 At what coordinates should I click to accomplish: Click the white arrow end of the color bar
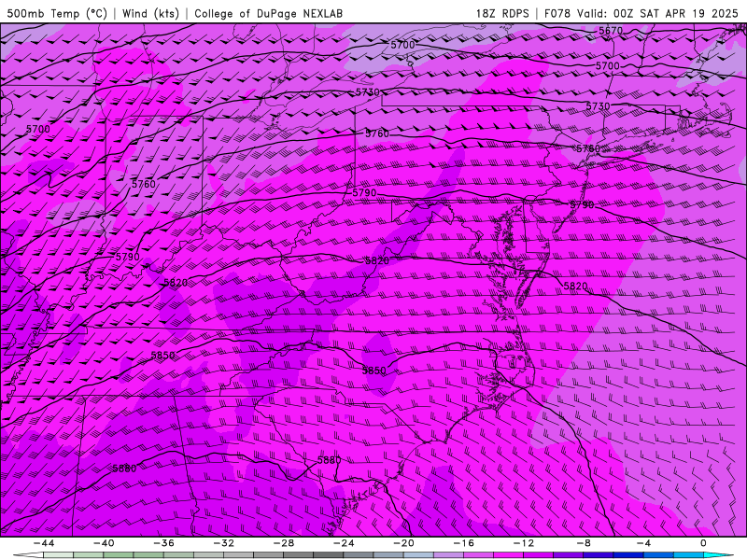pos(28,555)
